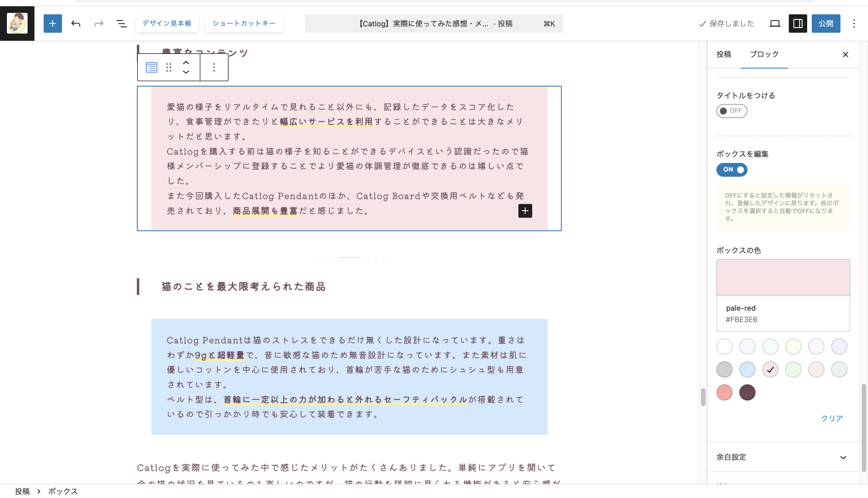Viewport: 868px width, 498px height.
Task: Open the editor options three-dot menu
Action: [854, 24]
